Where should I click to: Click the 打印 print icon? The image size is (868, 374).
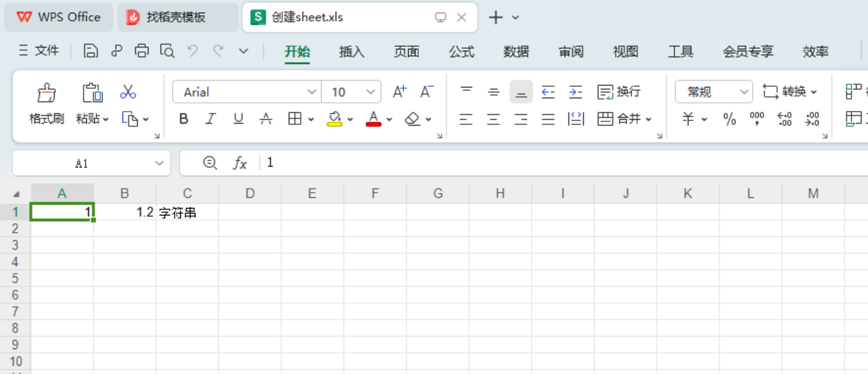click(x=141, y=50)
